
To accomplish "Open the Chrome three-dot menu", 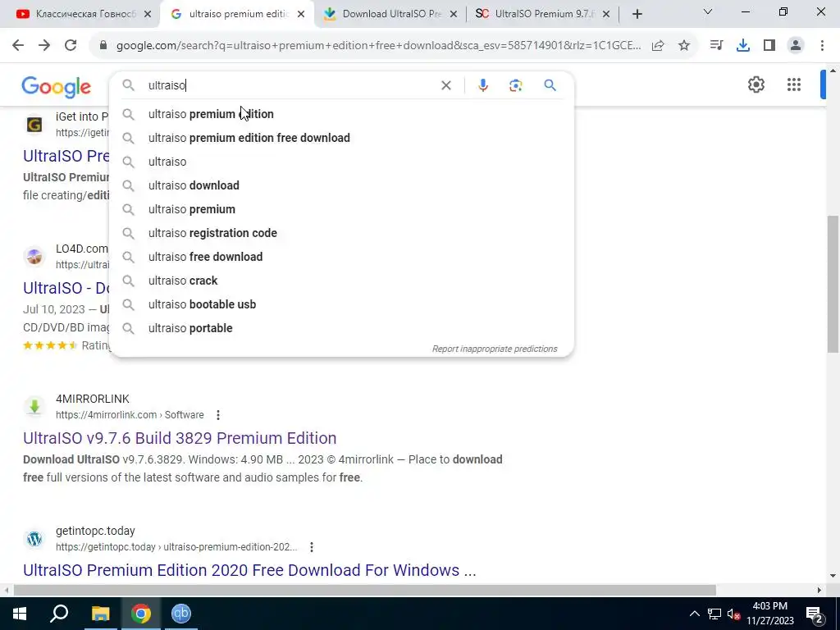I will click(822, 46).
